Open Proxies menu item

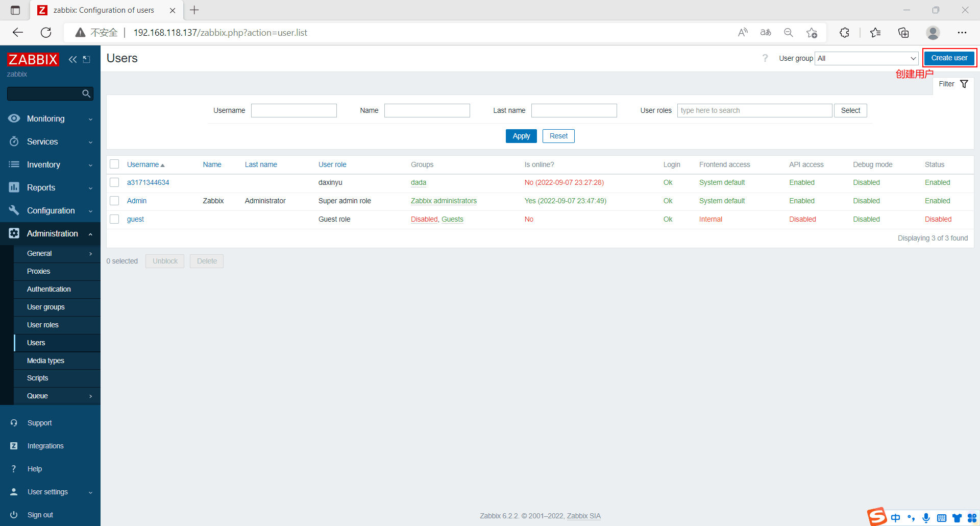click(57, 271)
